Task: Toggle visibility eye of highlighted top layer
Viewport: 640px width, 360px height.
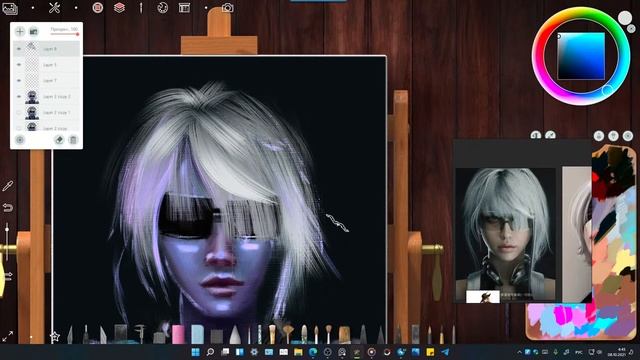Action: 18,49
